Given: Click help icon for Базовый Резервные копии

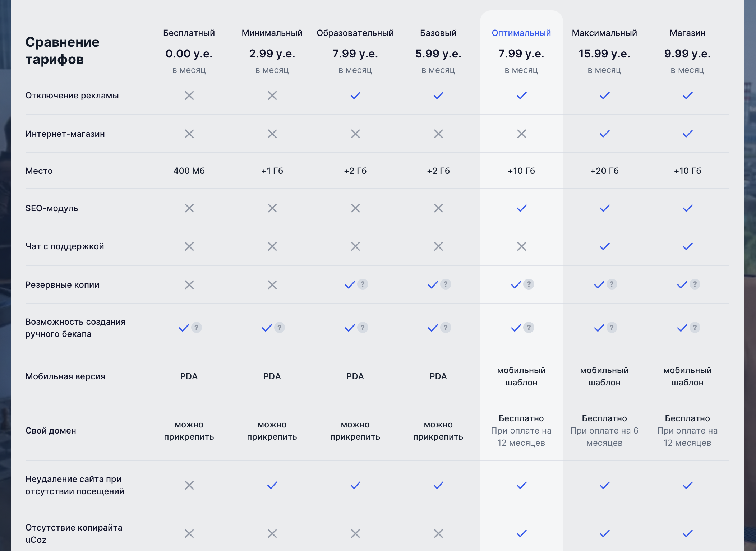Looking at the screenshot, I should pyautogui.click(x=446, y=284).
